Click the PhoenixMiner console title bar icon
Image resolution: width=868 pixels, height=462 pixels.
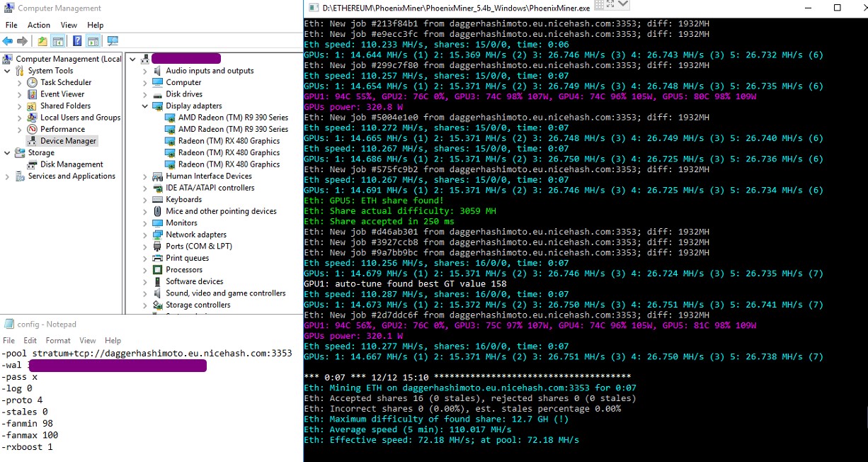pos(312,8)
